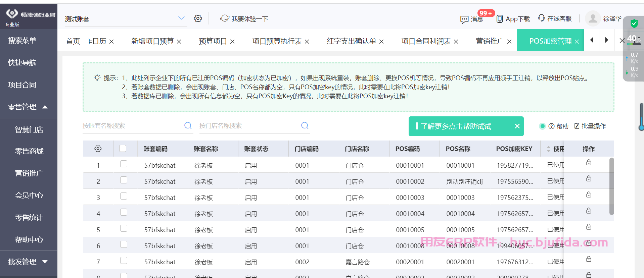Click 批量操作 edit icon
The image size is (644, 278).
[x=577, y=126]
